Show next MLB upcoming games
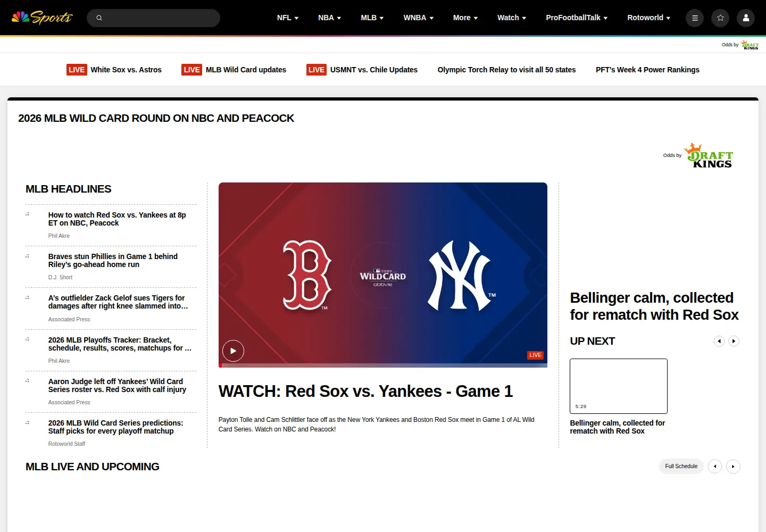This screenshot has height=532, width=766. coord(733,467)
